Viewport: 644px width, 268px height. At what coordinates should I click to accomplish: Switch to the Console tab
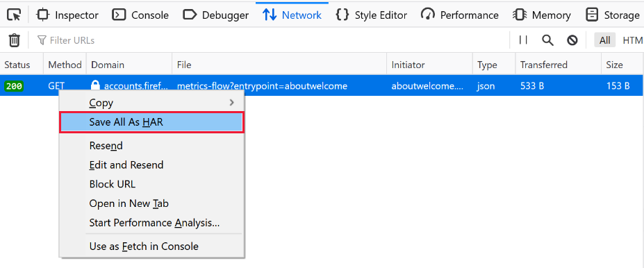140,15
